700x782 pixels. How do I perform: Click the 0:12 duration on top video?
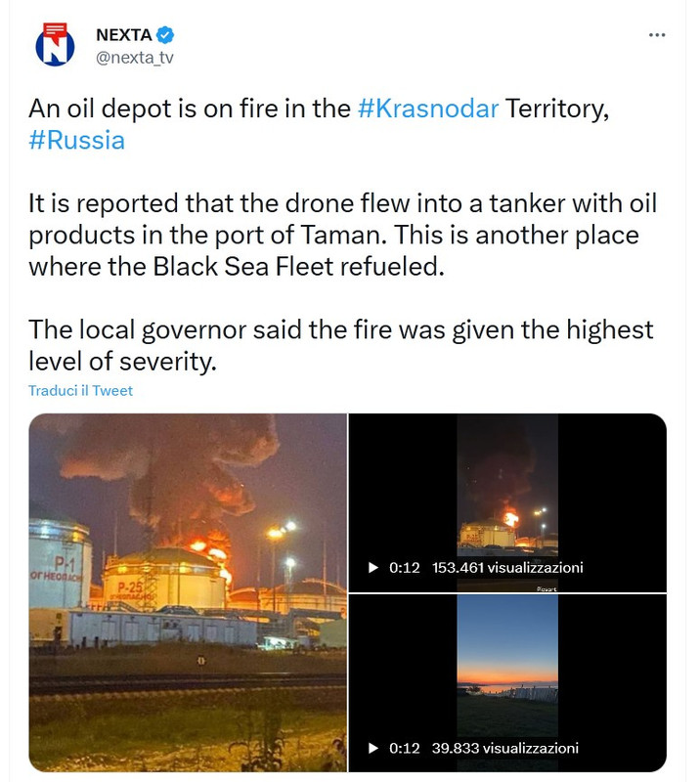coord(404,568)
